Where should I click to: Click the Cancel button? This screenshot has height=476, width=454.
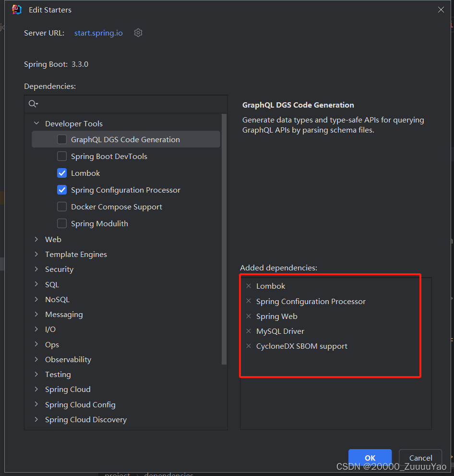(420, 458)
